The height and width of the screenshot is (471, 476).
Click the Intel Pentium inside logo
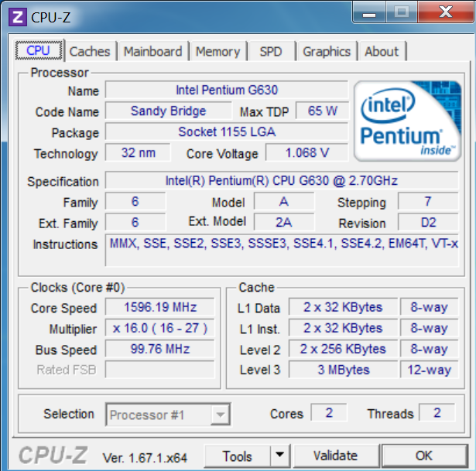click(x=407, y=121)
